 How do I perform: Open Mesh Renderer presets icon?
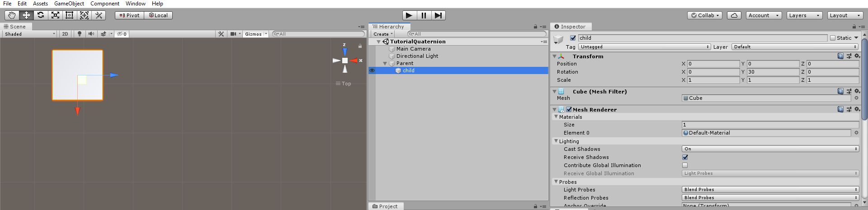click(849, 109)
